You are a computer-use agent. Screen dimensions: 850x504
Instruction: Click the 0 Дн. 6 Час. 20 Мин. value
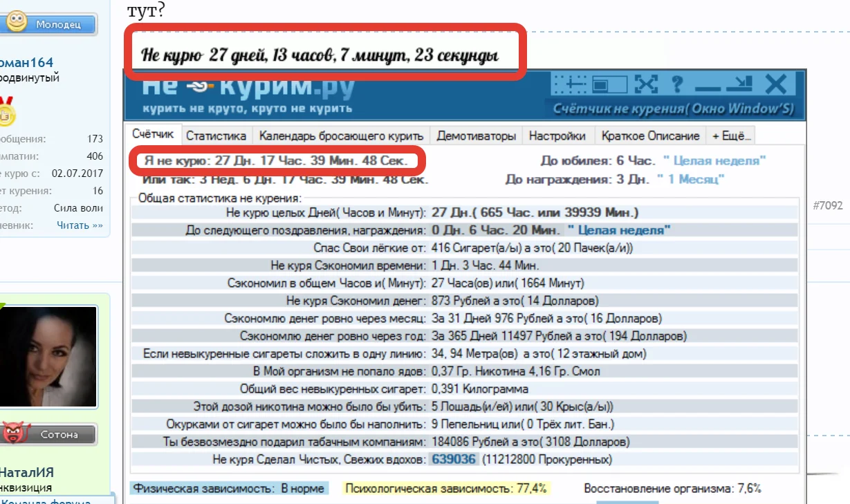coord(496,230)
